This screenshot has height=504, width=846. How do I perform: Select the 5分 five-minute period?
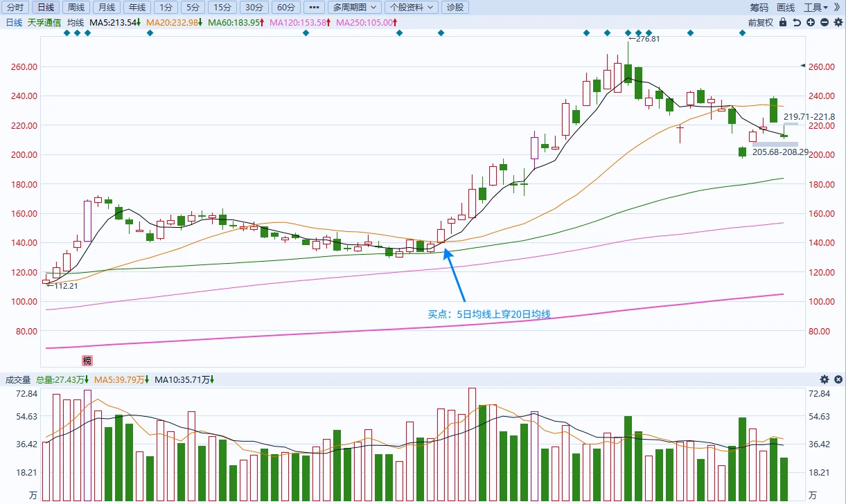(192, 8)
